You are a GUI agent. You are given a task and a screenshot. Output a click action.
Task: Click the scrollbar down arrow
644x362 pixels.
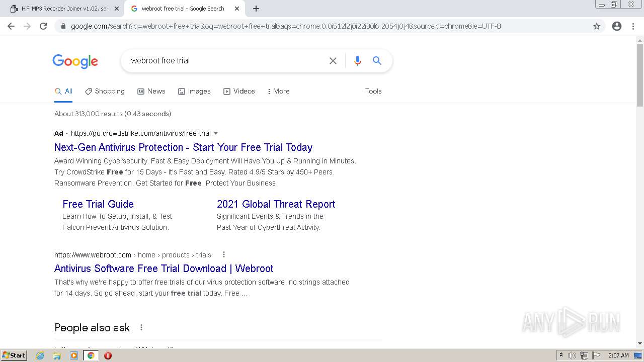(640, 343)
